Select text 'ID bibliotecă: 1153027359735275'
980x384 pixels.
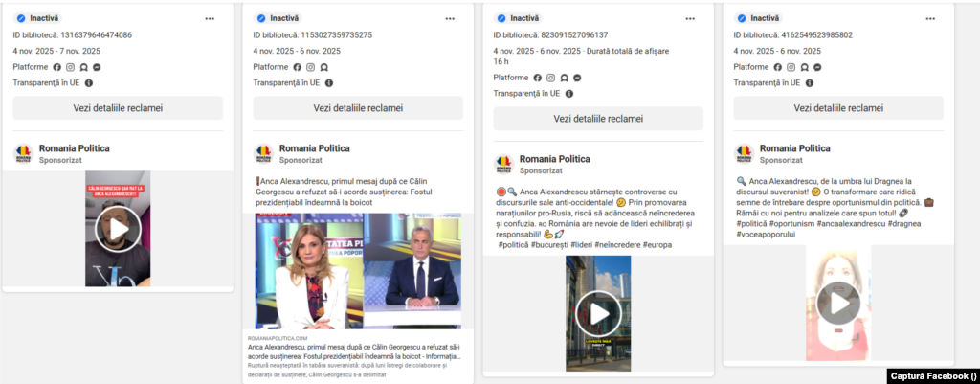pos(313,35)
